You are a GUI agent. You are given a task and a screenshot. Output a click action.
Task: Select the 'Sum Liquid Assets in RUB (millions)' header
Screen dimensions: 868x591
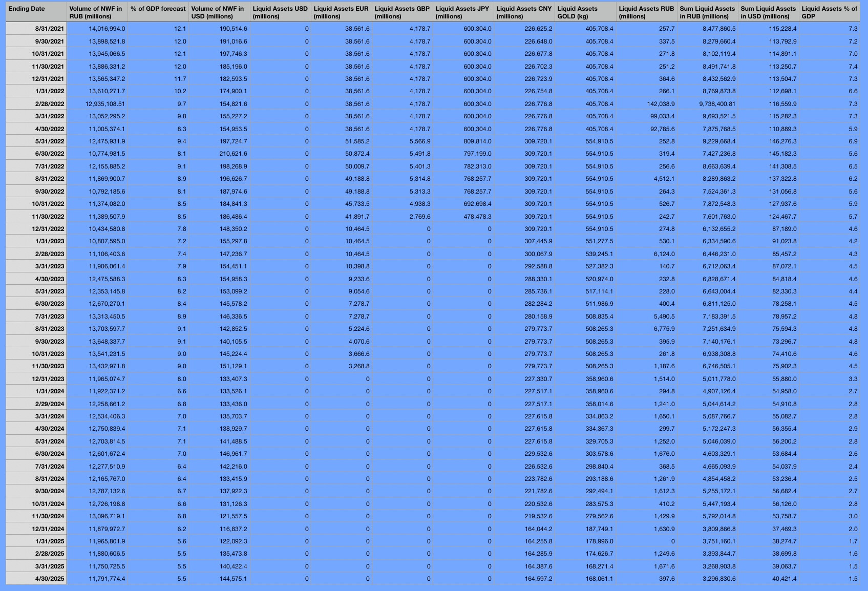708,12
